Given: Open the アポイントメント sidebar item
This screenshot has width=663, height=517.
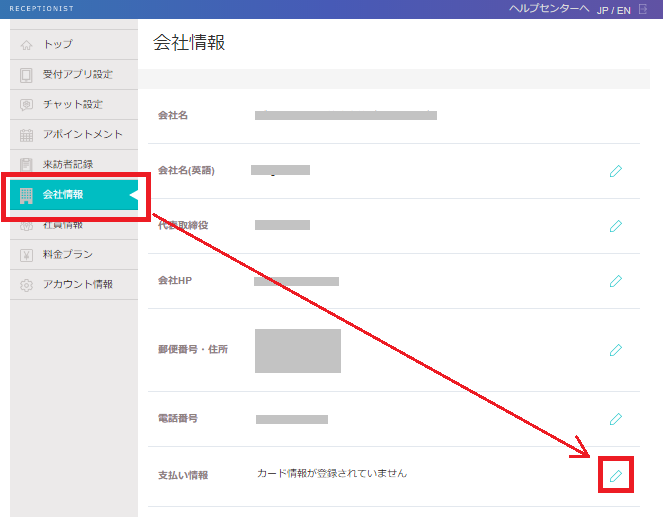Looking at the screenshot, I should pos(82,135).
